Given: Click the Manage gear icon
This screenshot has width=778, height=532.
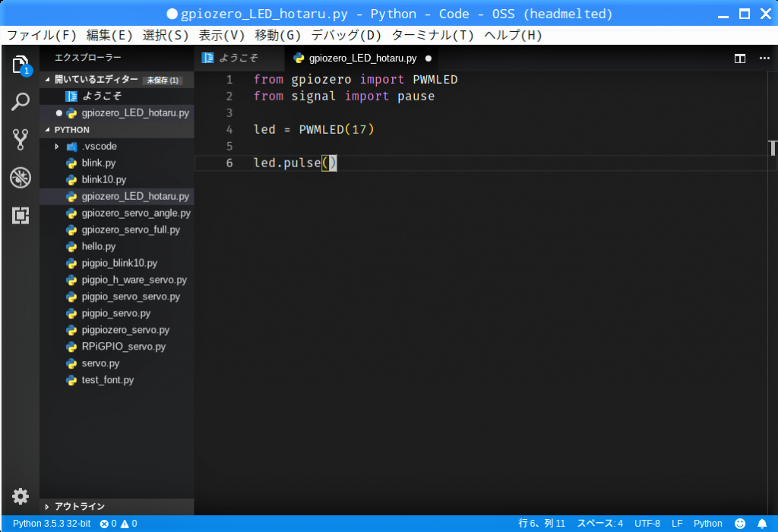Looking at the screenshot, I should [x=21, y=496].
